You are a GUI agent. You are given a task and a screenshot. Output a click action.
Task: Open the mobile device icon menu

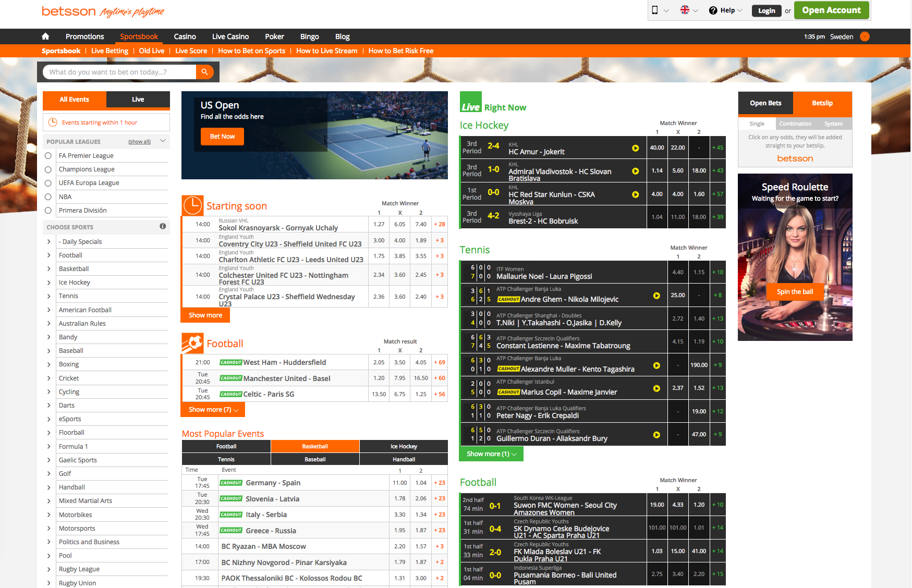(x=655, y=10)
